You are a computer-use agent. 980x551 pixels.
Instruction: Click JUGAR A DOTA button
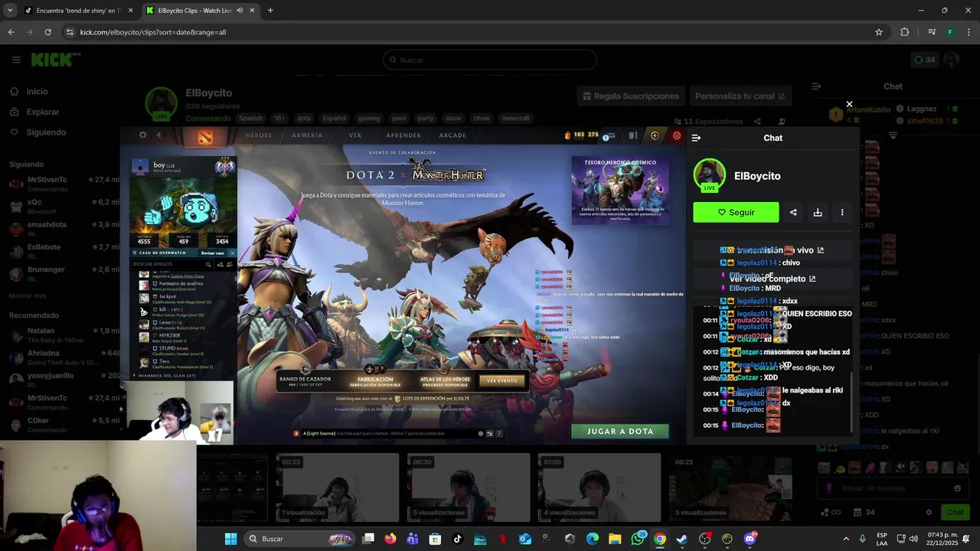(620, 431)
